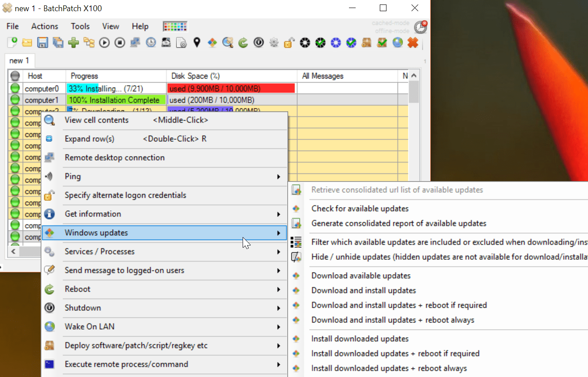Click the stop toolbar button

click(120, 42)
